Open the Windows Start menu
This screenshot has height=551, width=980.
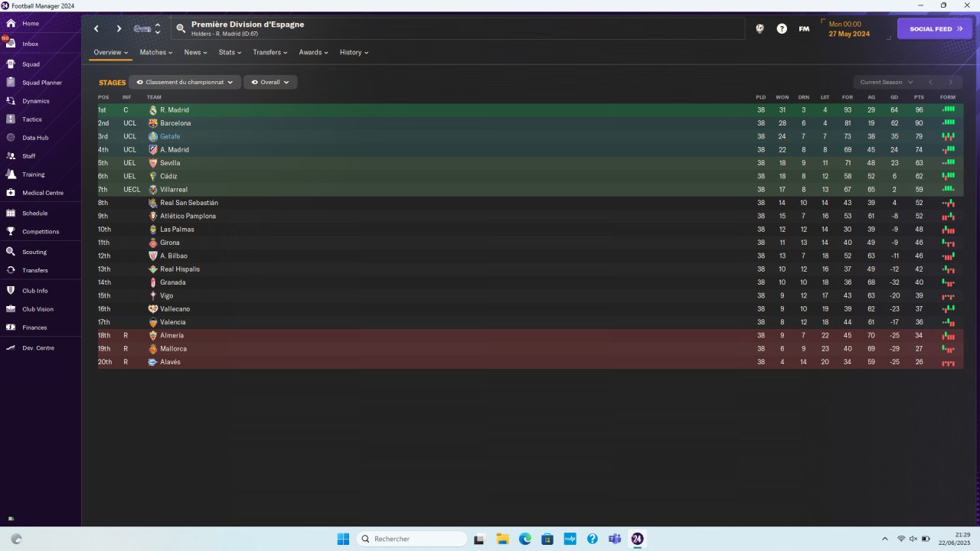pos(343,539)
